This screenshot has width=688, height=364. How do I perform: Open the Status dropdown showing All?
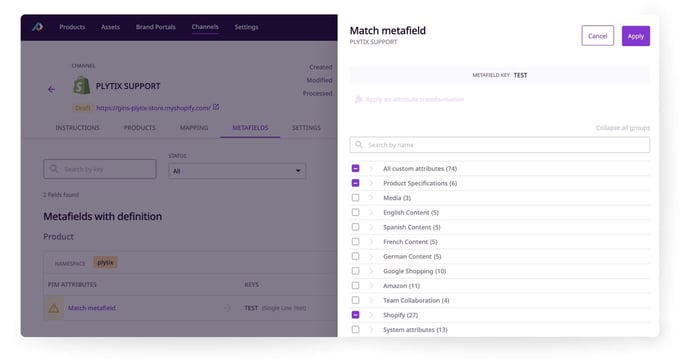237,171
